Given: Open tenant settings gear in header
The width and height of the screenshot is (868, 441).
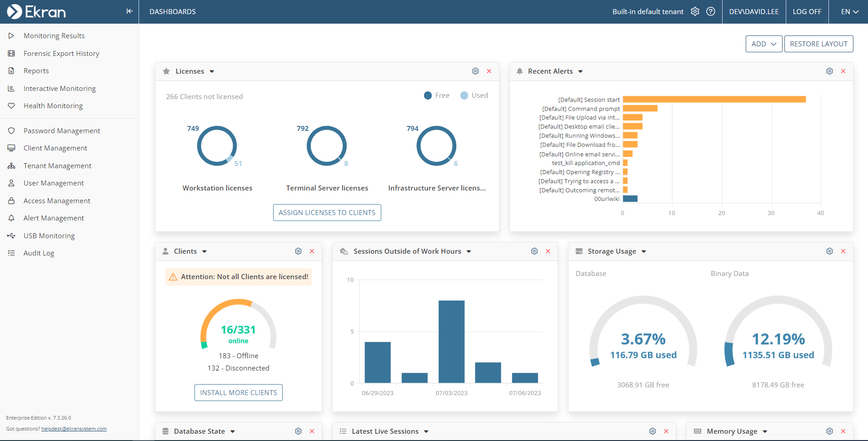Looking at the screenshot, I should [x=695, y=11].
